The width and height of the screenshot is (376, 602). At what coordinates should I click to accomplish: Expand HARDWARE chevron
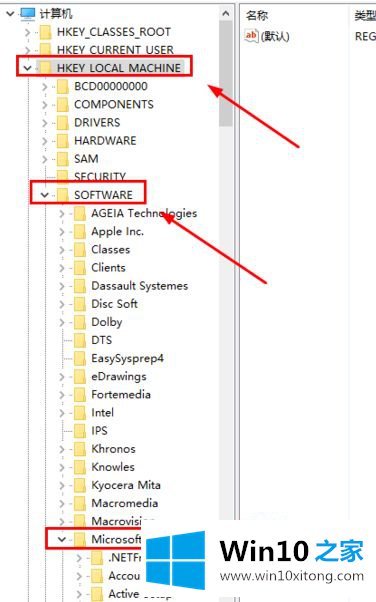click(x=45, y=141)
